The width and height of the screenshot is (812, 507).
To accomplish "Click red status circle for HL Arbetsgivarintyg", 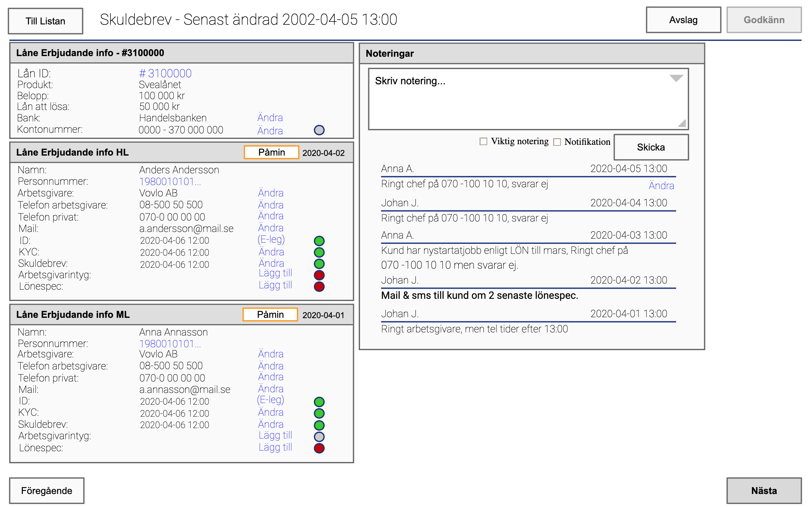I will 319,275.
